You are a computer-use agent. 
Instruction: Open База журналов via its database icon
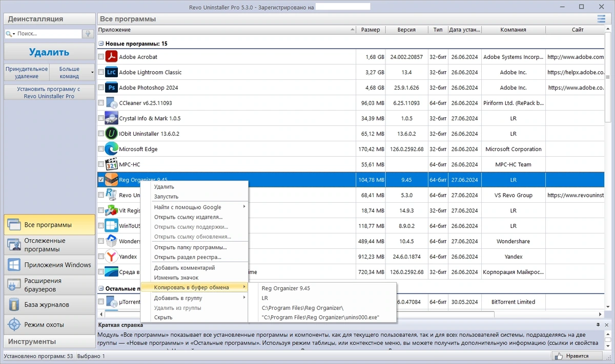click(x=14, y=305)
